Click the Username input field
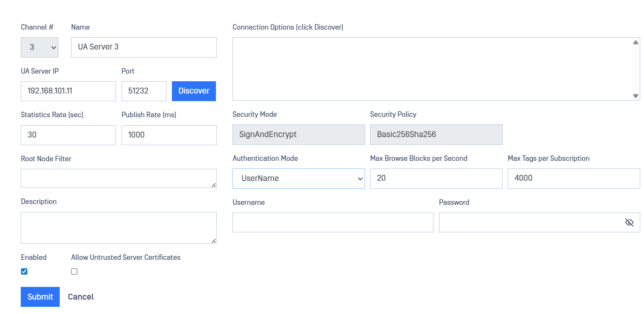This screenshot has height=314, width=644. click(x=333, y=223)
